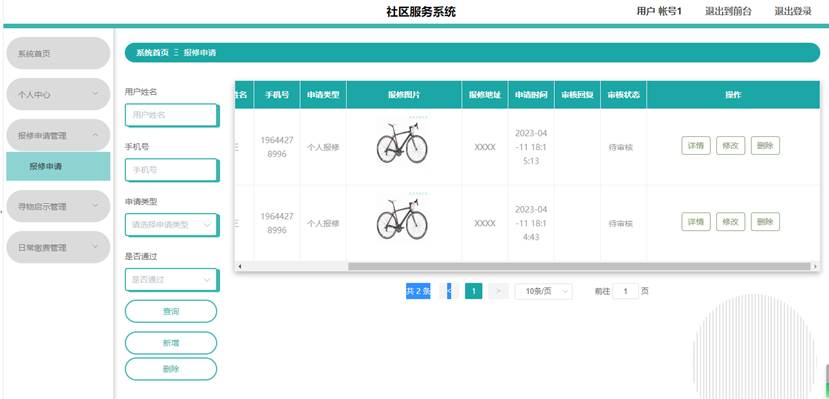Image resolution: width=829 pixels, height=399 pixels.
Task: Click the 审核状态 column header
Action: click(624, 95)
